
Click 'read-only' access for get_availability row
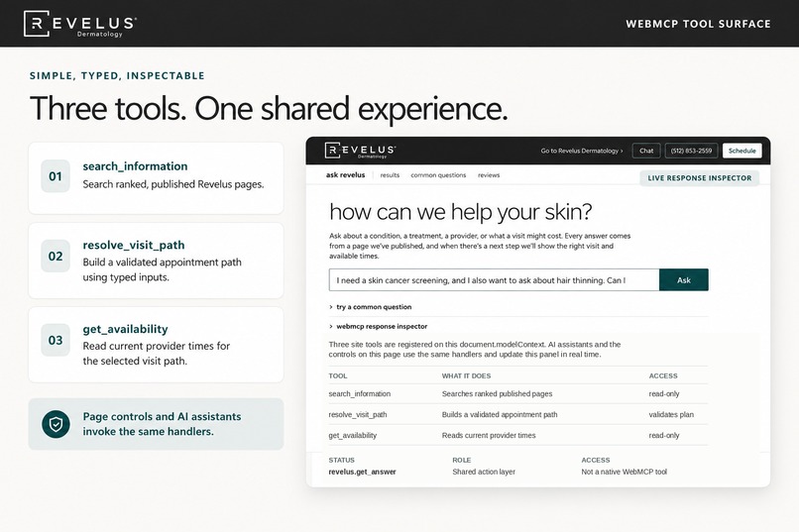point(664,435)
